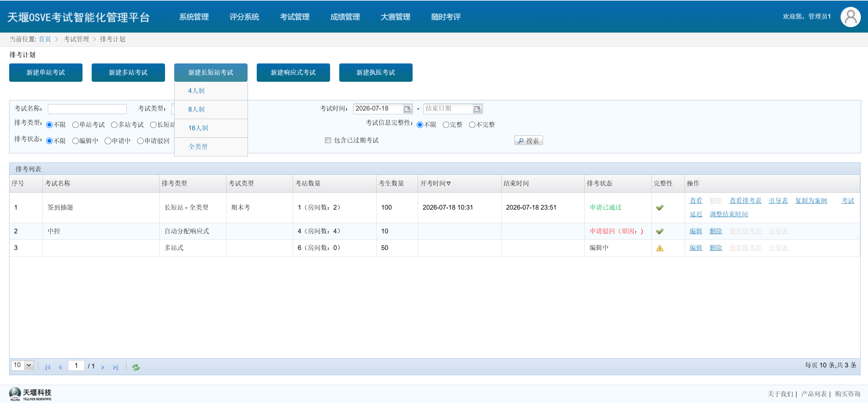Click 新建多站考试 button
Viewport: 868px width, 403px height.
128,73
